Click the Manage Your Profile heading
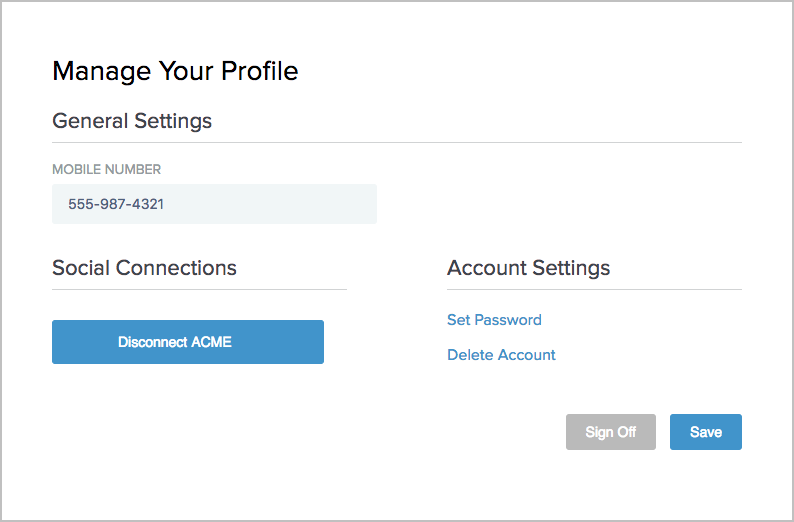This screenshot has height=522, width=794. pyautogui.click(x=175, y=71)
